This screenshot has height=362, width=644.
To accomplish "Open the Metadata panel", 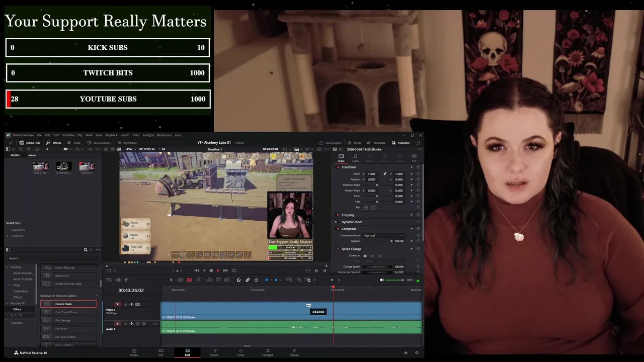I will click(x=376, y=143).
